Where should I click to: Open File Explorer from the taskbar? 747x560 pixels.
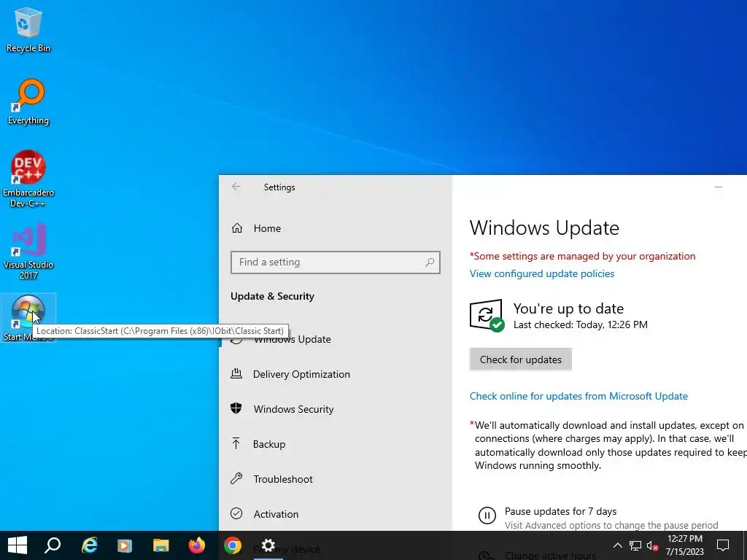tap(161, 545)
